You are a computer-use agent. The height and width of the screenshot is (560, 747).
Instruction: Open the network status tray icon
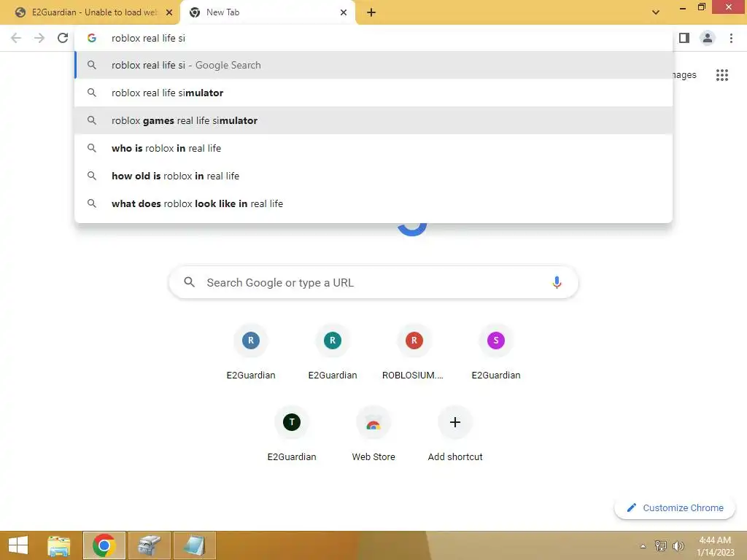(660, 545)
